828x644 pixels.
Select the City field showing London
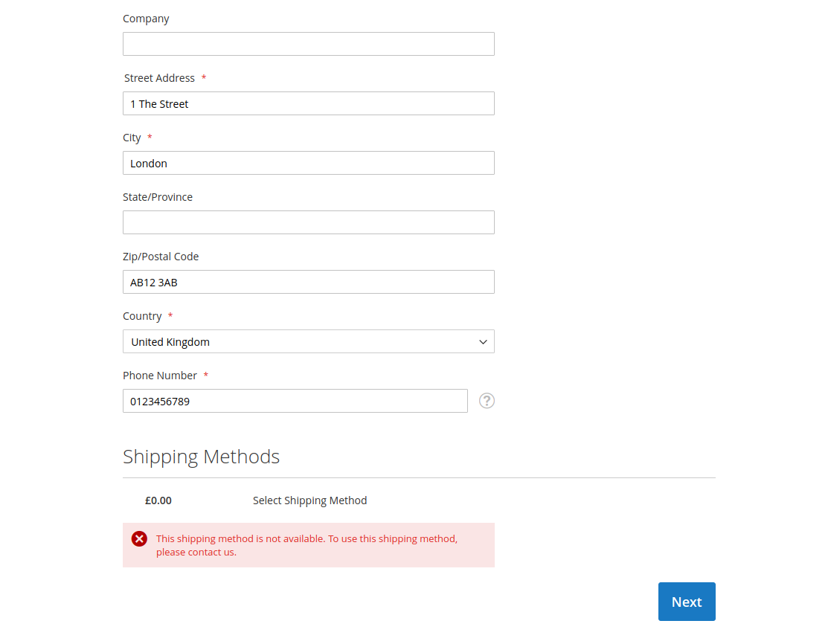click(308, 163)
